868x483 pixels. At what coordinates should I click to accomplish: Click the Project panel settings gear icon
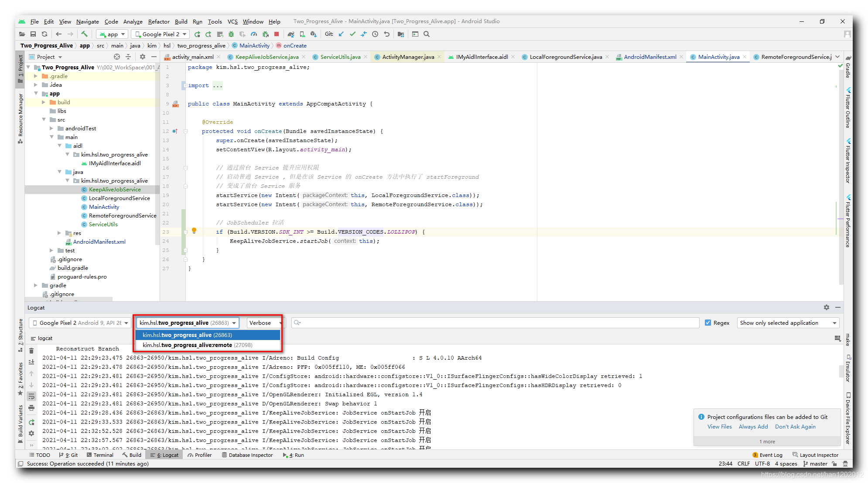(x=143, y=57)
